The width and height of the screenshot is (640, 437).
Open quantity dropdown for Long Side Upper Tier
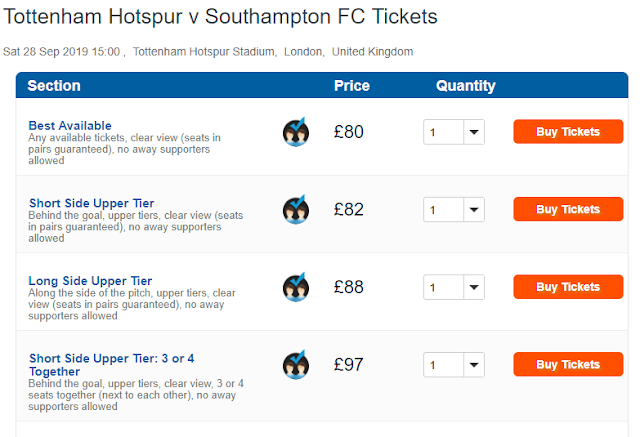(x=453, y=287)
